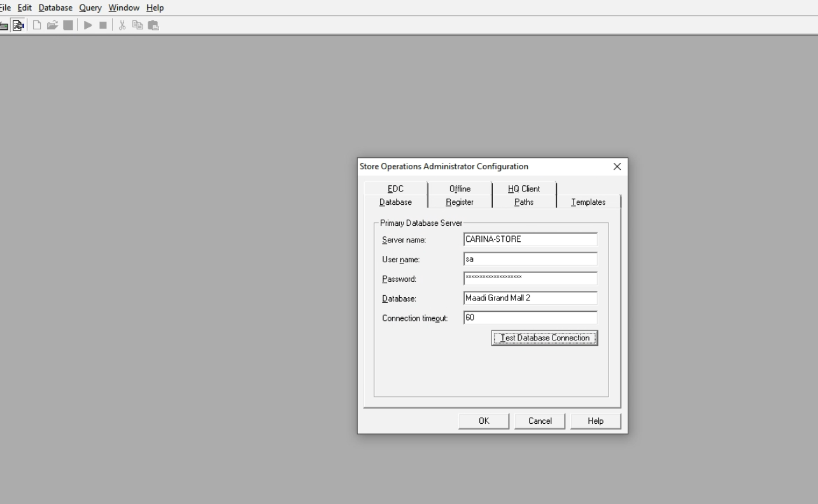The height and width of the screenshot is (504, 818).
Task: Click the Copy toolbar icon
Action: pyautogui.click(x=138, y=25)
